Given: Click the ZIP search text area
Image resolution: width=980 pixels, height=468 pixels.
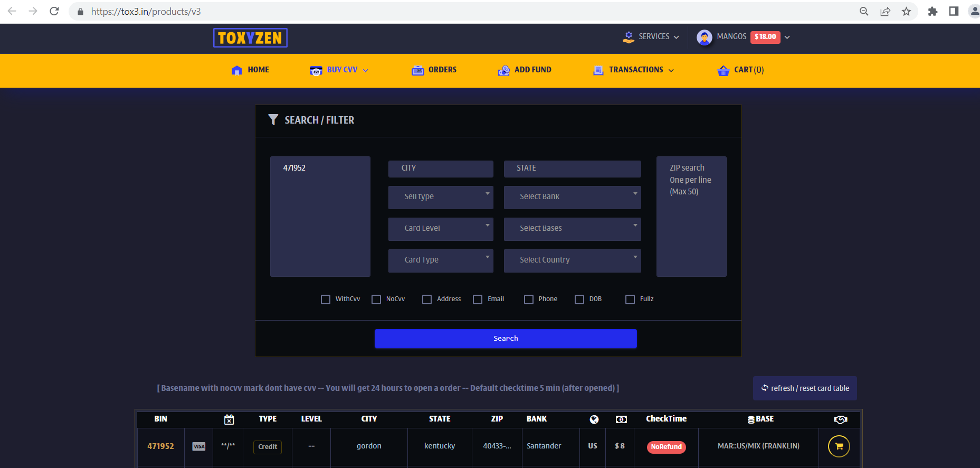Looking at the screenshot, I should coord(691,217).
